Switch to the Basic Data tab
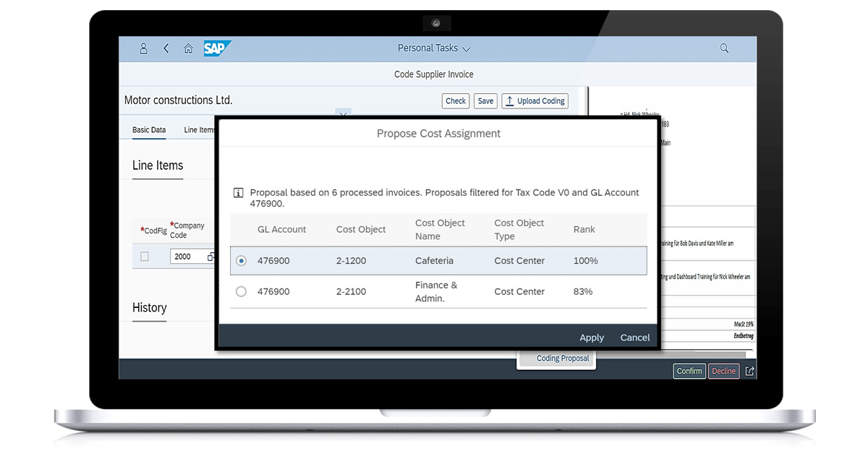Image resolution: width=868 pixels, height=454 pixels. [149, 130]
